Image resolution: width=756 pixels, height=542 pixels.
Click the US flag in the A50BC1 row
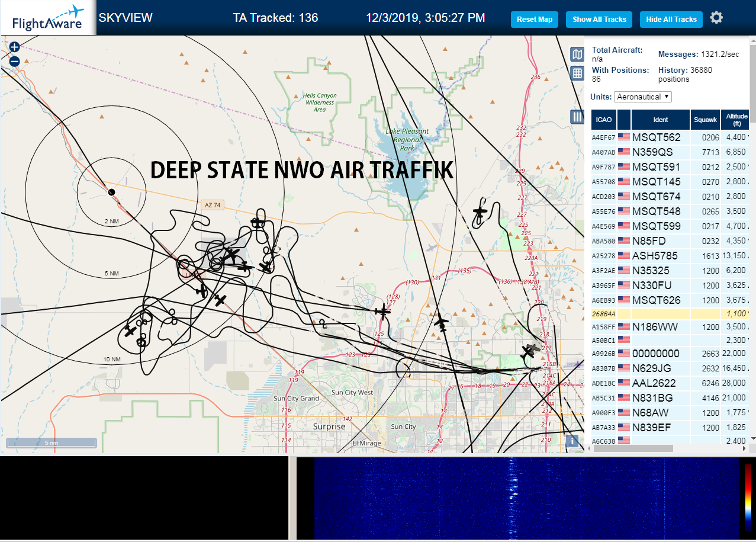pos(624,341)
